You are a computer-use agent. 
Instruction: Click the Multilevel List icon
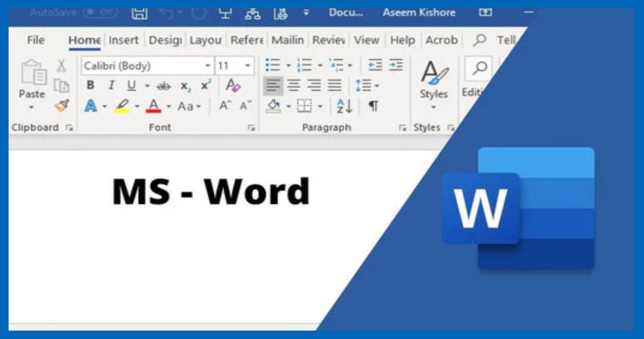pos(336,65)
